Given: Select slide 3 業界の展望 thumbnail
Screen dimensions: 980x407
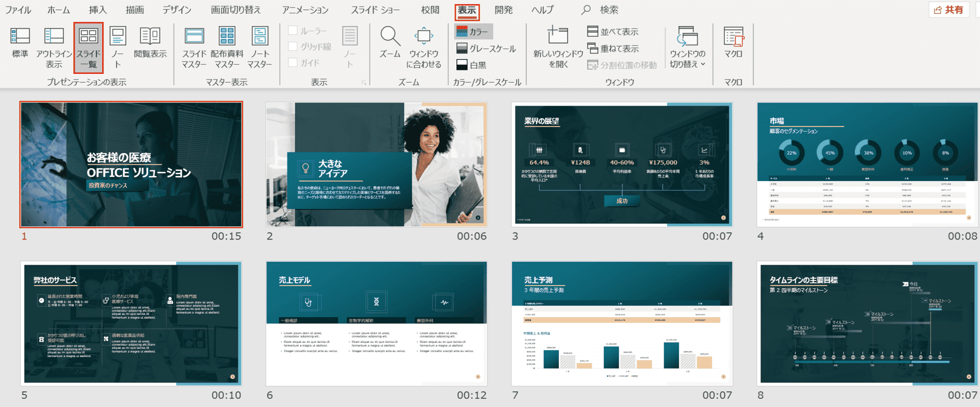Looking at the screenshot, I should [x=622, y=164].
